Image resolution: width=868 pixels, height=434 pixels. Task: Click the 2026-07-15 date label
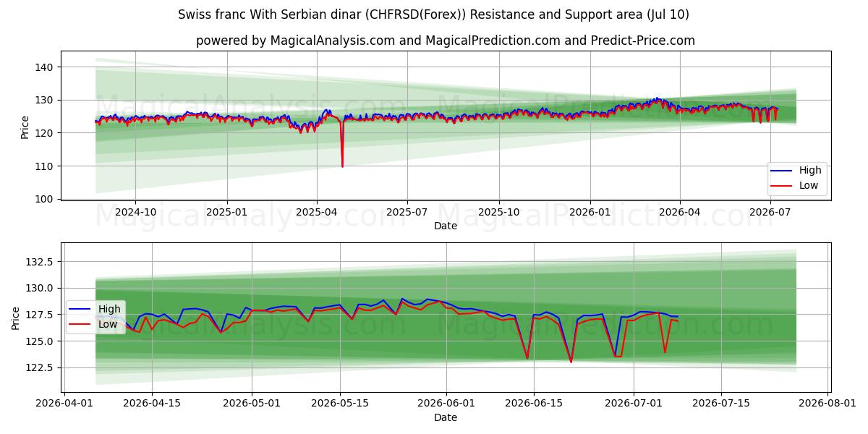[721, 404]
